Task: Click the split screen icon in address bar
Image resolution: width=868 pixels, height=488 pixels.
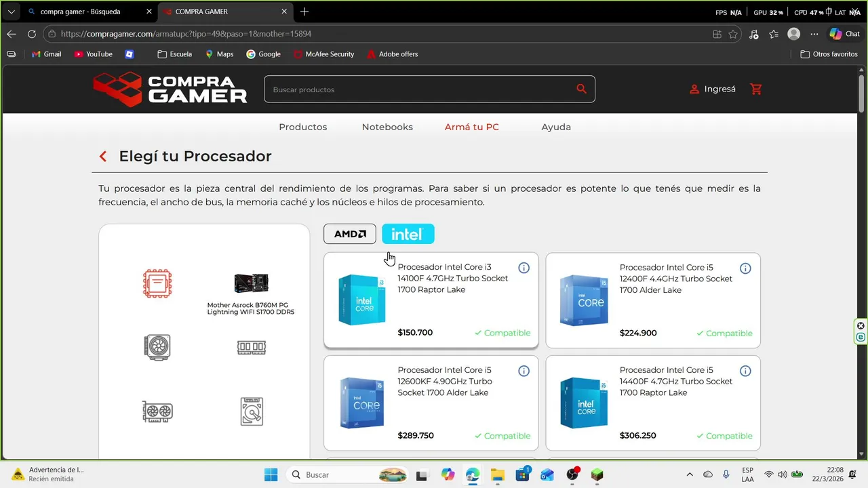Action: point(717,34)
